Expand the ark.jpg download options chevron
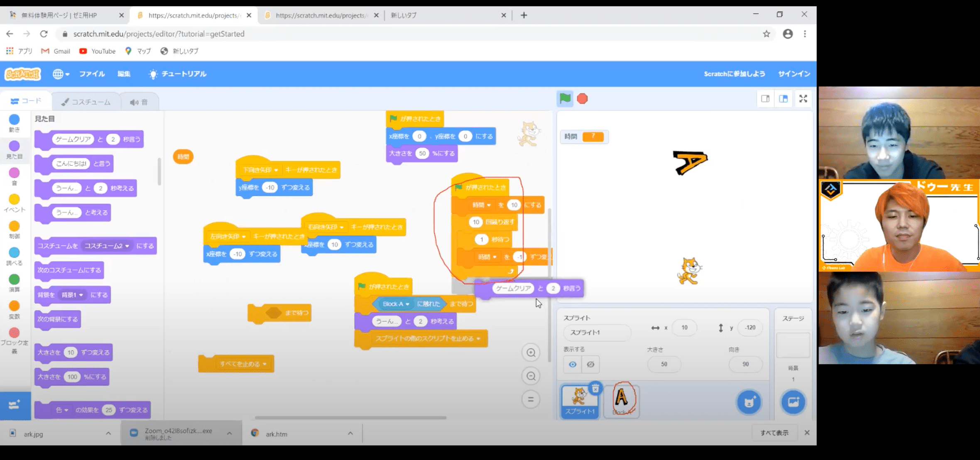The height and width of the screenshot is (460, 980). pos(108,433)
